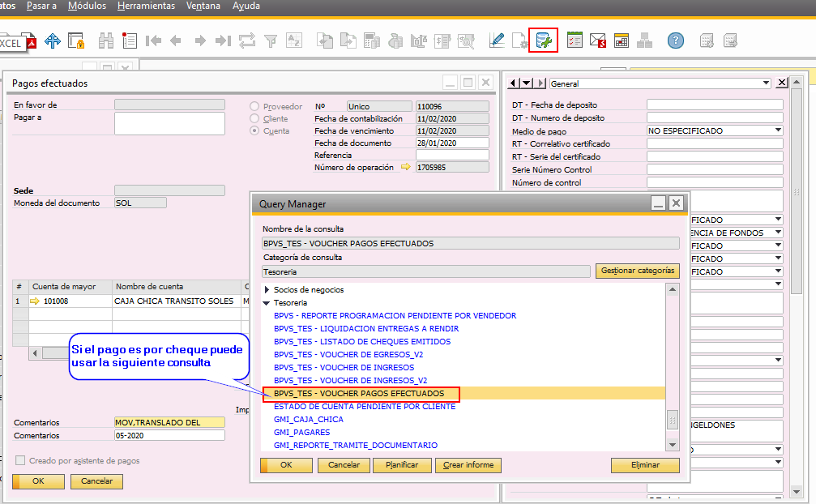Open the funnel Filter toolbar icon
Viewport: 816px width, 504px height.
[271, 41]
